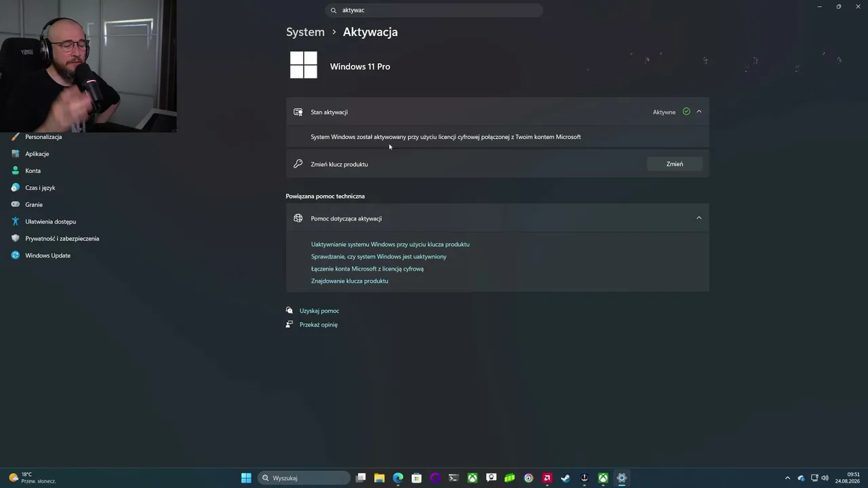Open the Xbox icon next to Terminal
The height and width of the screenshot is (488, 868).
pyautogui.click(x=473, y=478)
